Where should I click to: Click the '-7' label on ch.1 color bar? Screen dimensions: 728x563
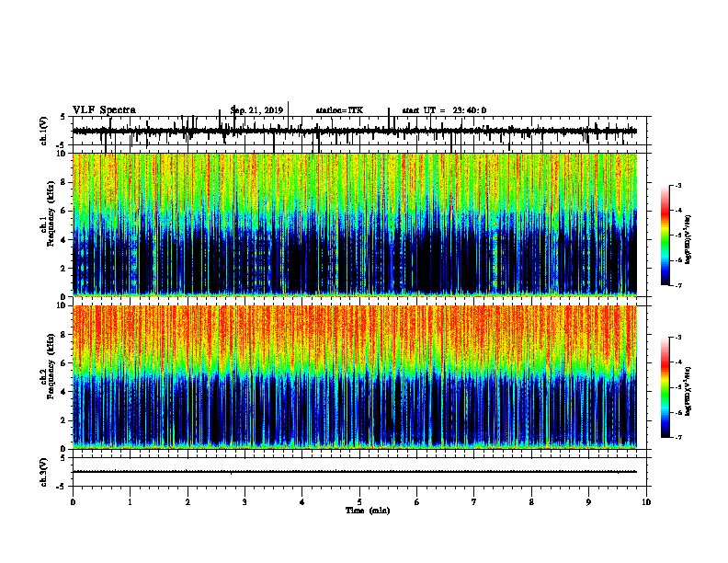pyautogui.click(x=677, y=285)
